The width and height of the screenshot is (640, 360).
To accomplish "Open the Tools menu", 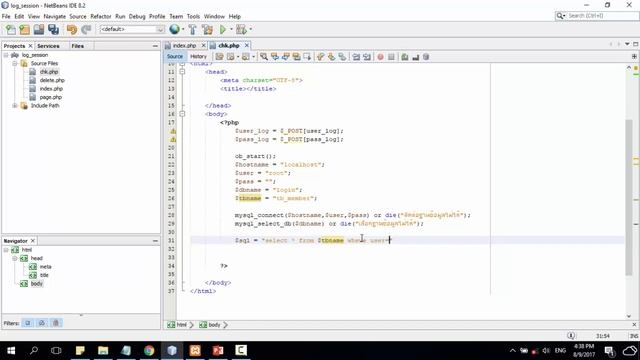I will [x=193, y=16].
